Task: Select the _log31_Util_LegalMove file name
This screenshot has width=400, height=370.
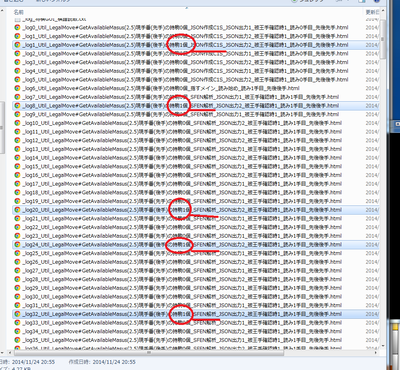Action: coord(182,305)
